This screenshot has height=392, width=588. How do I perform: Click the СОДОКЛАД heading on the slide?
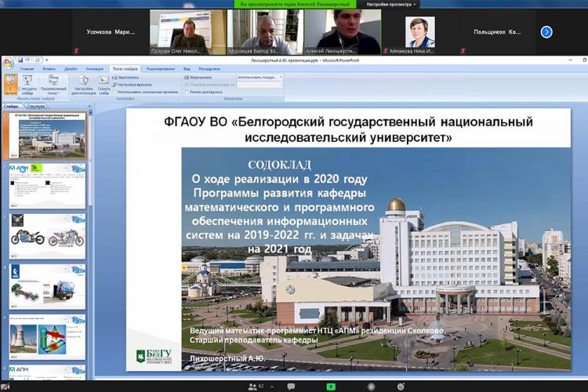click(279, 165)
